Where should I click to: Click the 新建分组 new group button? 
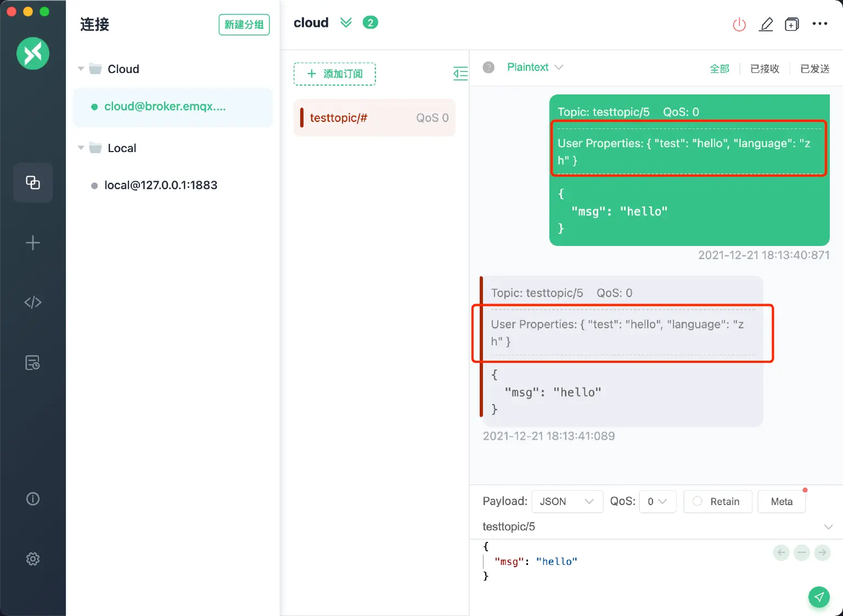tap(244, 25)
